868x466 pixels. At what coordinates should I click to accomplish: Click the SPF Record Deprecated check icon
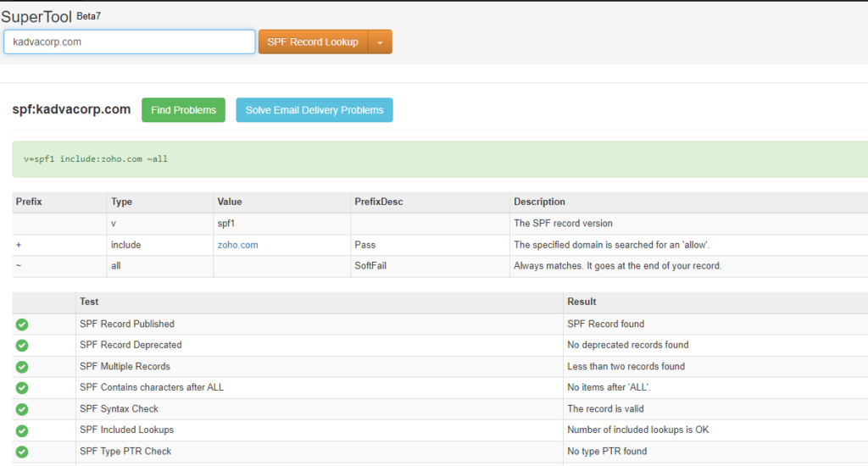[22, 346]
